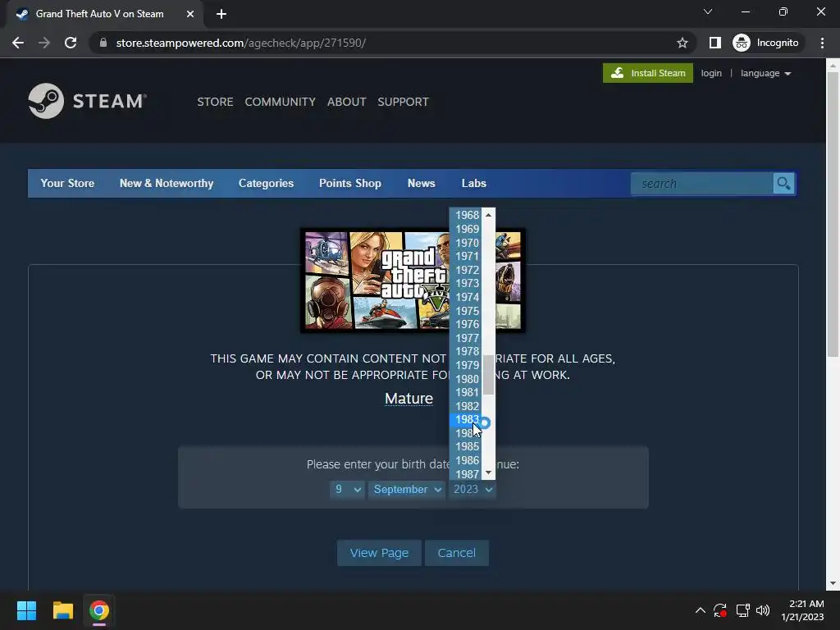This screenshot has height=630, width=840.
Task: Click the Cancel button
Action: [x=456, y=553]
